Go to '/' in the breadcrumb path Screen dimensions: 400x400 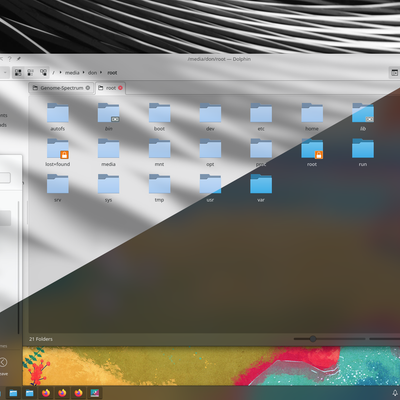(53, 73)
